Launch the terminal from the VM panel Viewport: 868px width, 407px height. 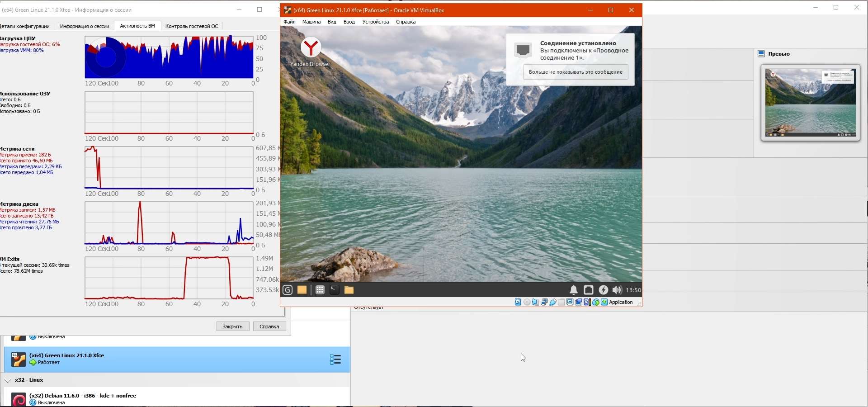pos(334,290)
